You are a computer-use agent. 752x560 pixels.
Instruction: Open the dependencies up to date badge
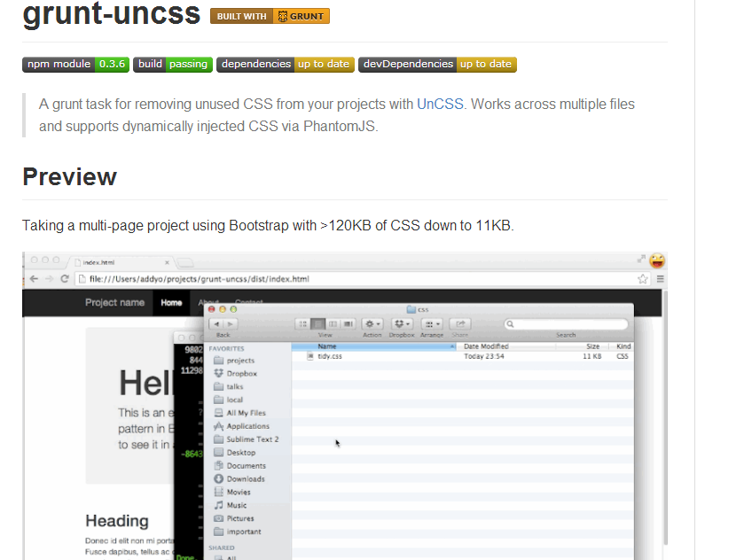(x=286, y=64)
